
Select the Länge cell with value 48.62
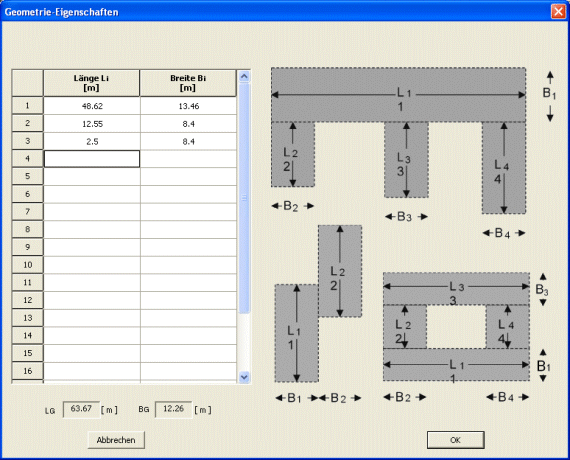coord(92,106)
